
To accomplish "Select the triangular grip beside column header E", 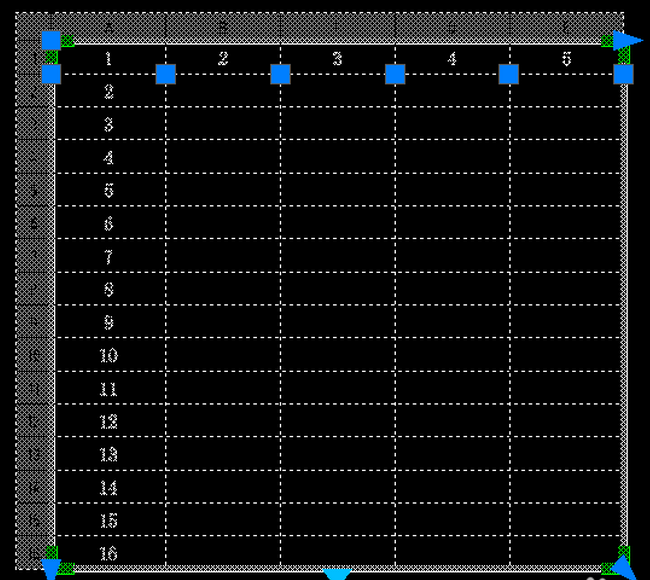I will coord(628,41).
